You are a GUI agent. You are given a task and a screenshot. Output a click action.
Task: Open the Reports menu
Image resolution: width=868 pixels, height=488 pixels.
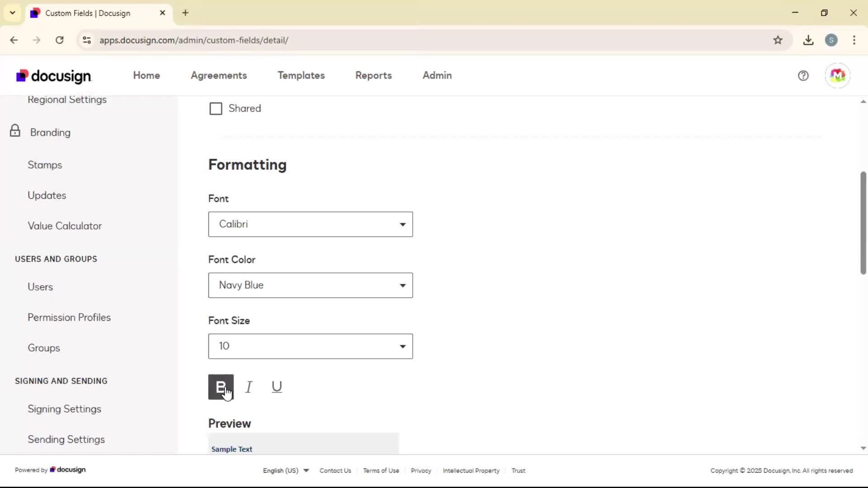[x=373, y=75]
